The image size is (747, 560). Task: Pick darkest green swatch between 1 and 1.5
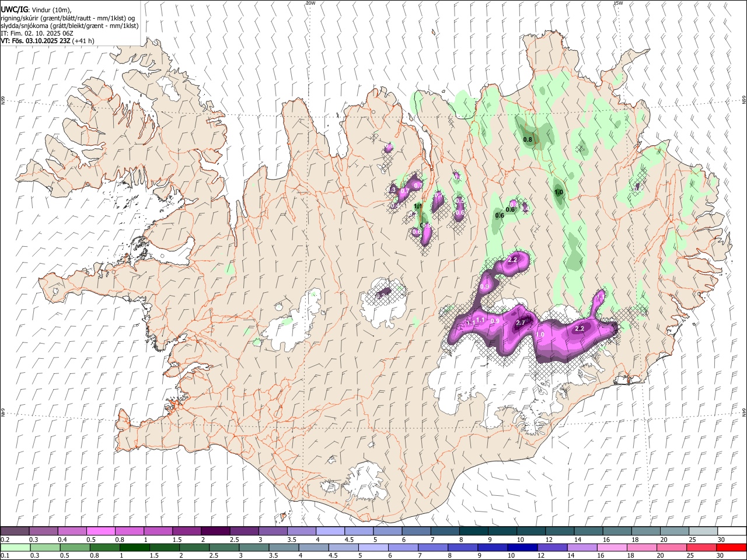pos(134,548)
